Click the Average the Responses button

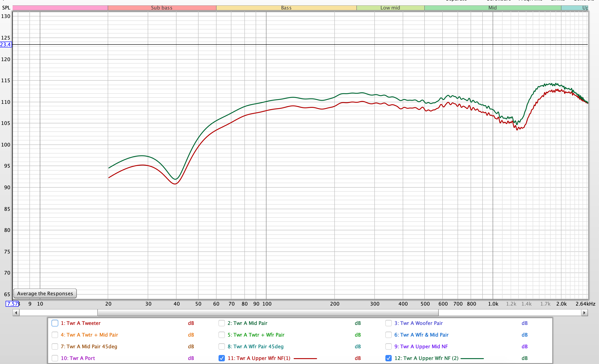[x=45, y=293]
